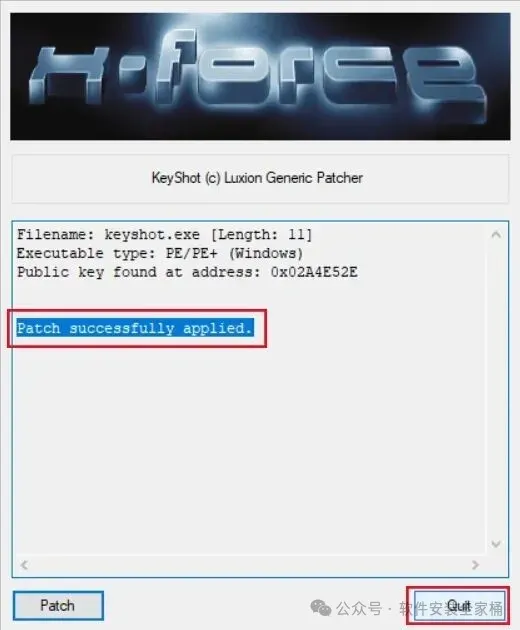The image size is (520, 630).
Task: Click the Patch button
Action: tap(58, 605)
